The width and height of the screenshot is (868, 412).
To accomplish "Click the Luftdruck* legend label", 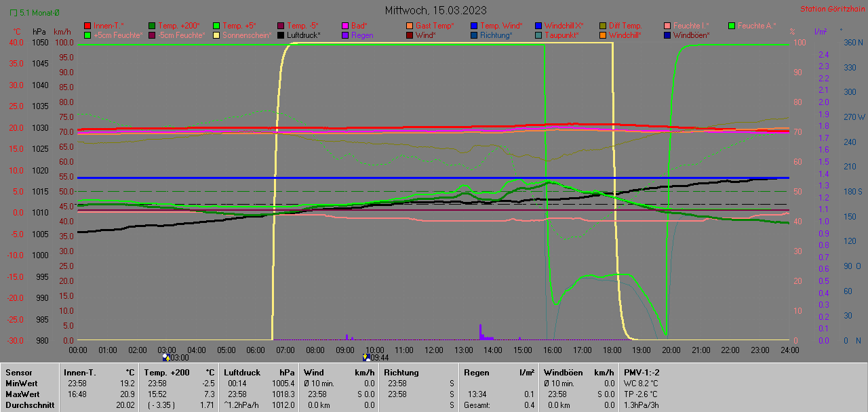I will coord(303,35).
